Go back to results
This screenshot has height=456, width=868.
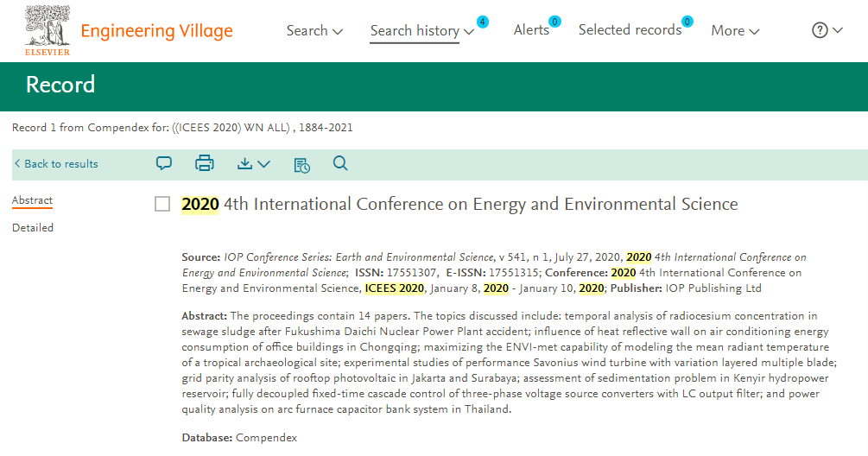[56, 164]
